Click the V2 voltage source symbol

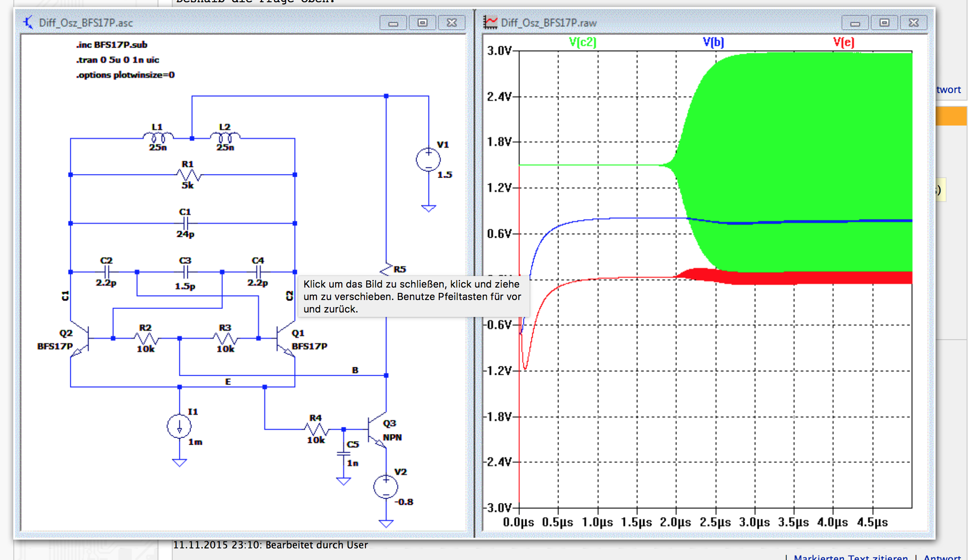[x=385, y=487]
